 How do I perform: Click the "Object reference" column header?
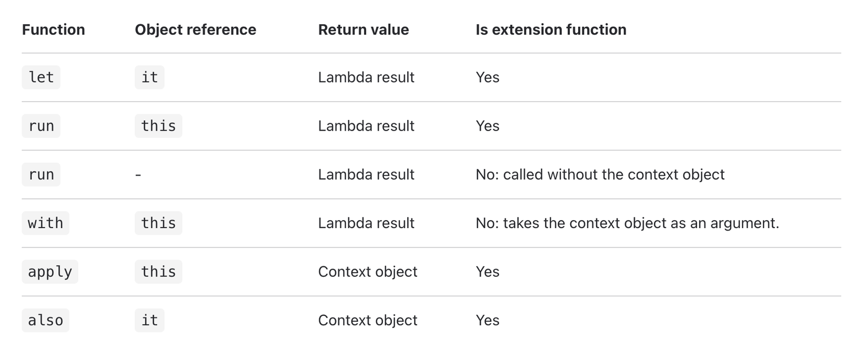195,29
